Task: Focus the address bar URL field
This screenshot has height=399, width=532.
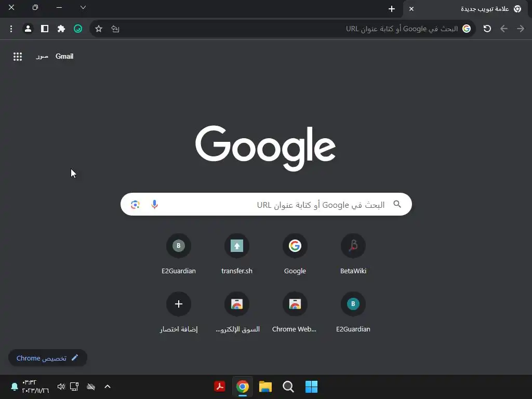Action: click(x=282, y=29)
